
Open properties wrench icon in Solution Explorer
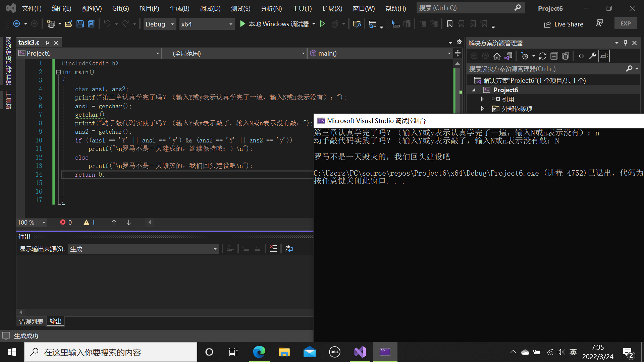pos(592,56)
